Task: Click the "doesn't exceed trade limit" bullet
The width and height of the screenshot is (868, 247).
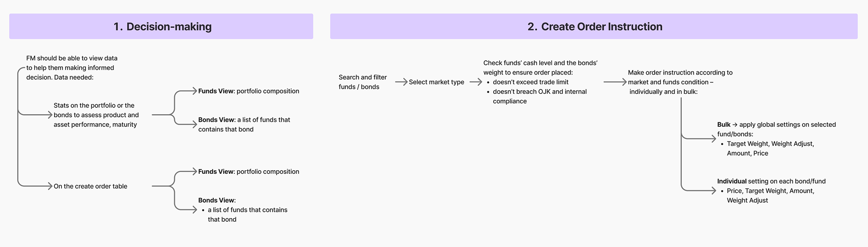Action: point(530,82)
